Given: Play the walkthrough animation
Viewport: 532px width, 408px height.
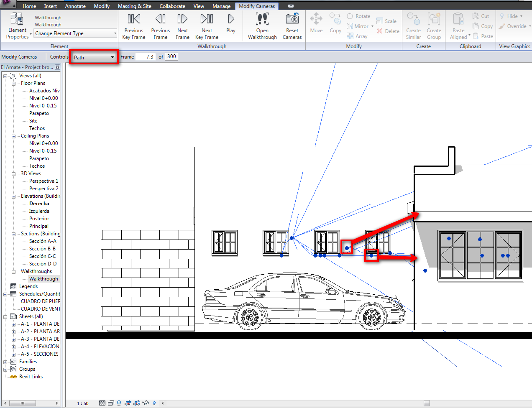Looking at the screenshot, I should click(x=231, y=19).
